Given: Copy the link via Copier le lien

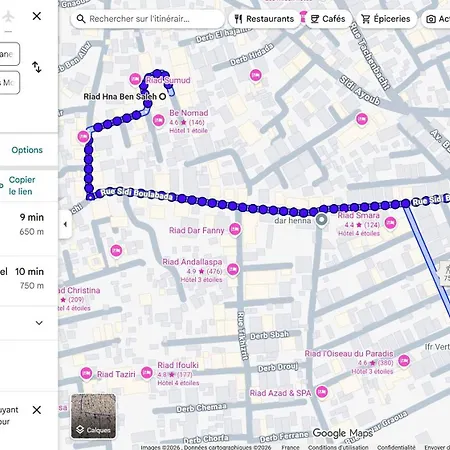Looking at the screenshot, I should click(22, 186).
